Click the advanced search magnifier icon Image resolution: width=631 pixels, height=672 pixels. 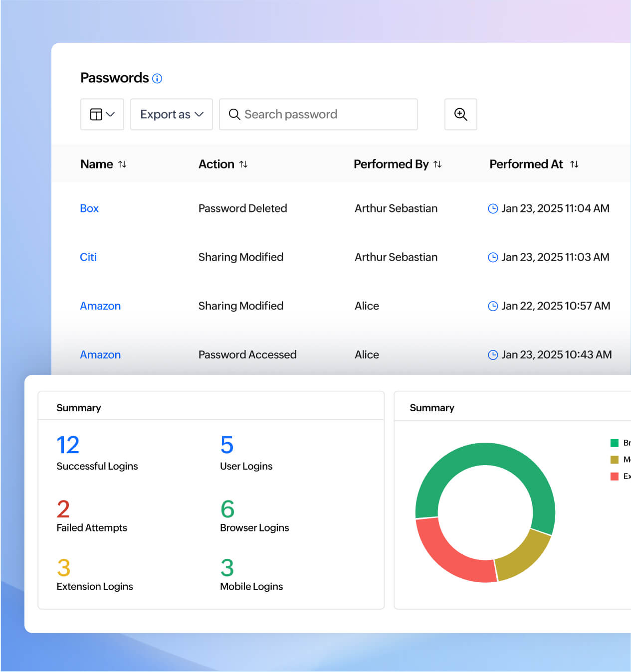point(460,114)
